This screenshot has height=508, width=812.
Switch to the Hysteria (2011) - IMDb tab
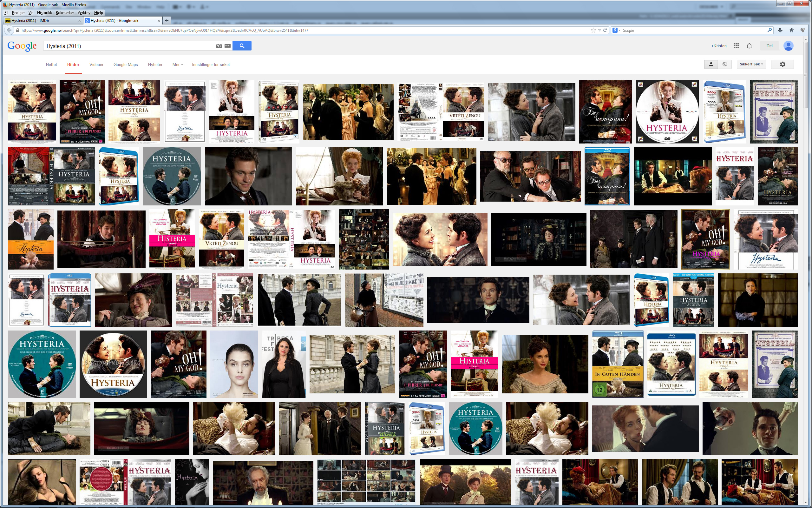(x=43, y=21)
